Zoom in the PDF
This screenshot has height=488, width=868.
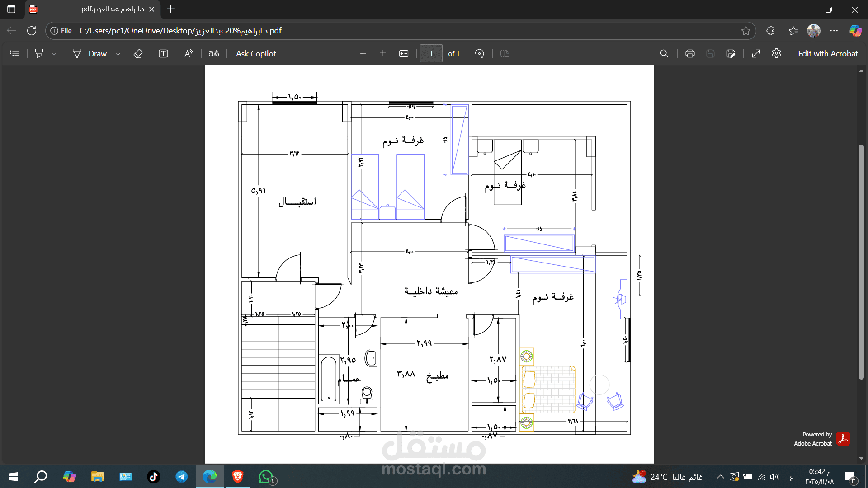383,53
